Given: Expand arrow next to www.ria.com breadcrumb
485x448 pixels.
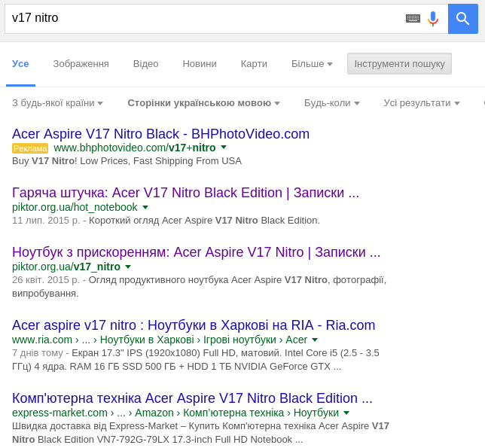Looking at the screenshot, I should 315,340.
